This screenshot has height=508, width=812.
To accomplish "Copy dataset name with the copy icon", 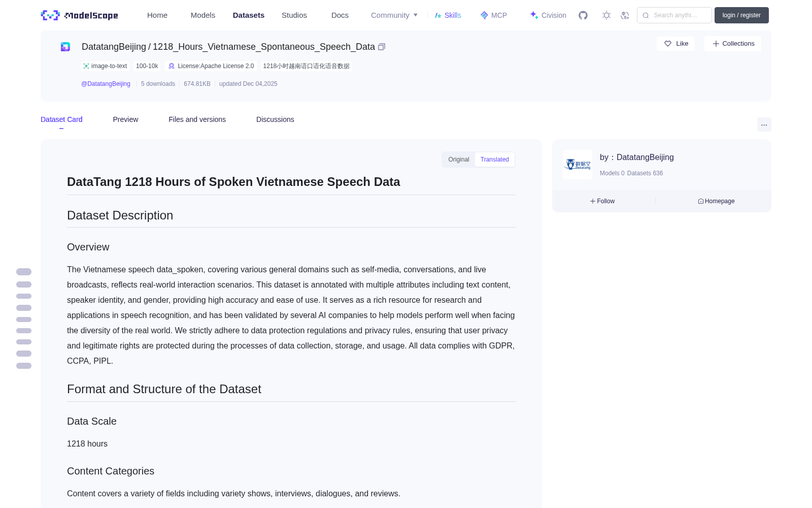I will pos(382,47).
